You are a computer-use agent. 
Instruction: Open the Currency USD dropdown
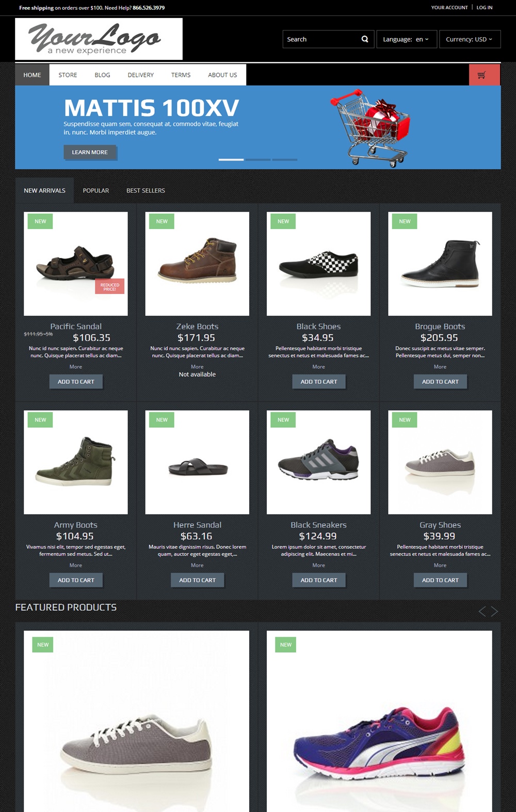point(470,39)
